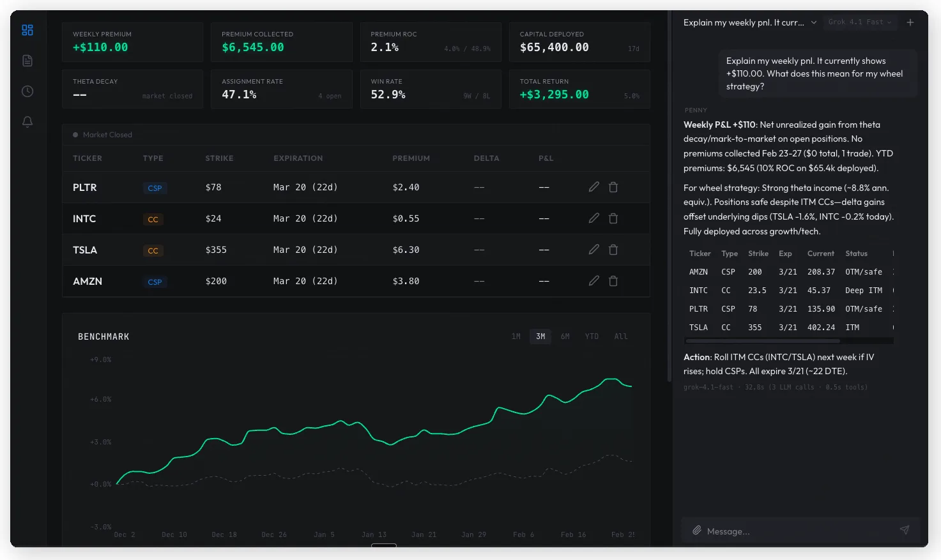Click the Market Closed status indicator dot
Screen dimensions: 941x560
coord(75,134)
